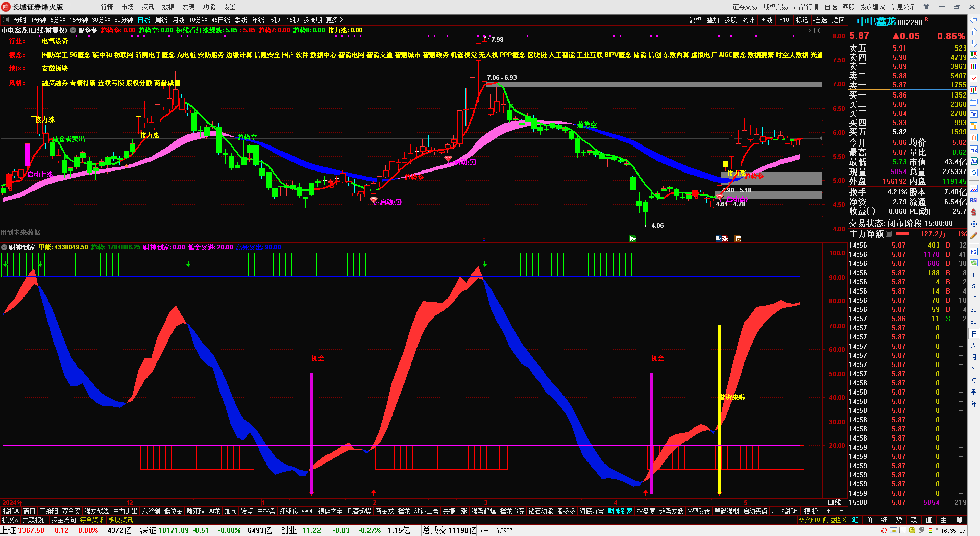Toggle 标记 mark button
This screenshot has height=536, width=980.
802,20
